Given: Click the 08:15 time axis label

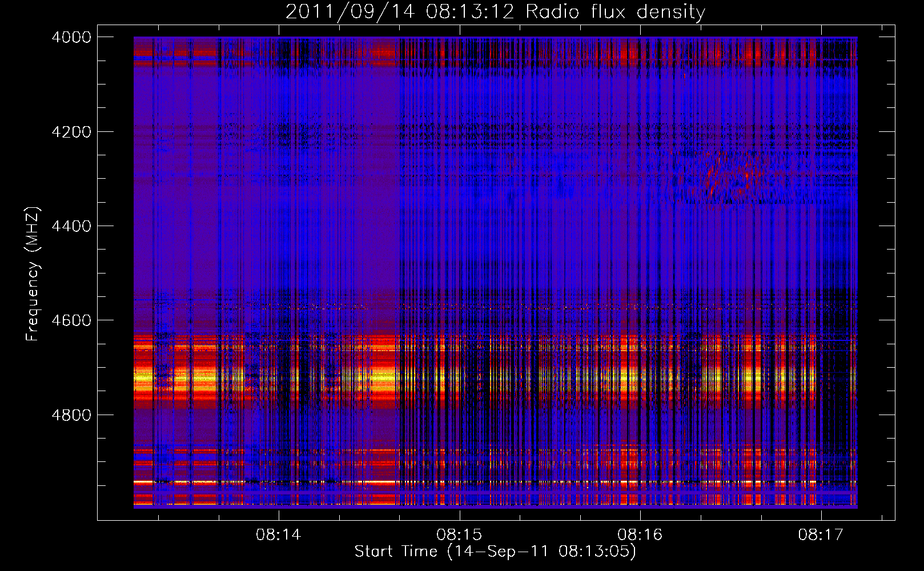Looking at the screenshot, I should 459,535.
